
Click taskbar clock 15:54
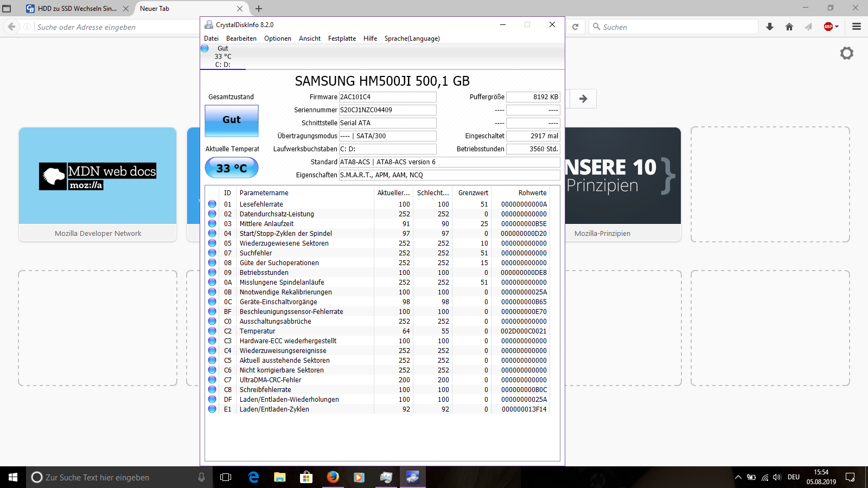tap(821, 472)
